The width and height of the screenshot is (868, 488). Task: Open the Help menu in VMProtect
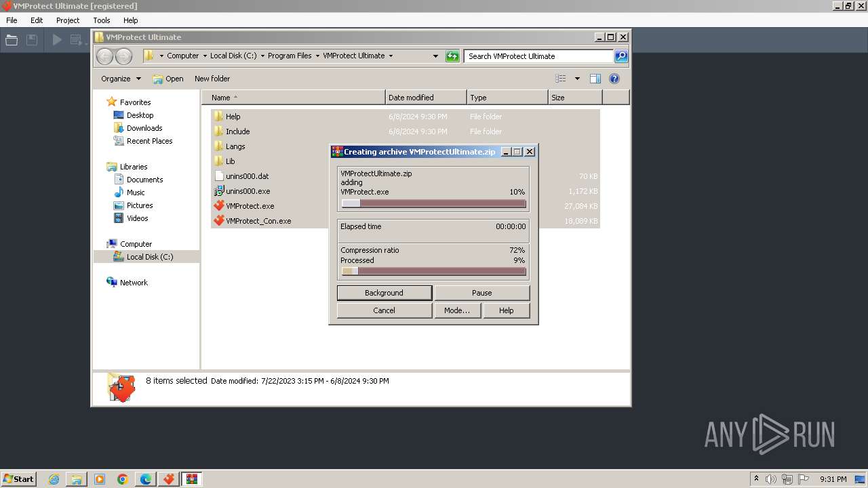pos(131,20)
